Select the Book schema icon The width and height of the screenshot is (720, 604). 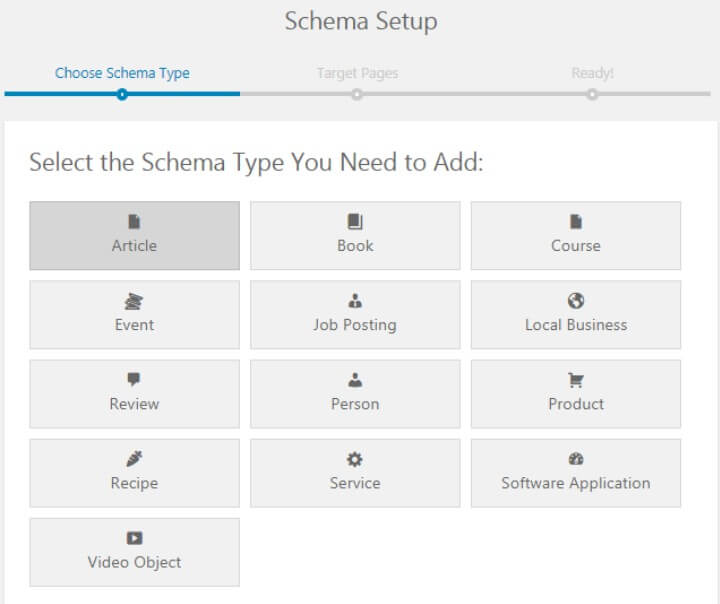point(355,222)
